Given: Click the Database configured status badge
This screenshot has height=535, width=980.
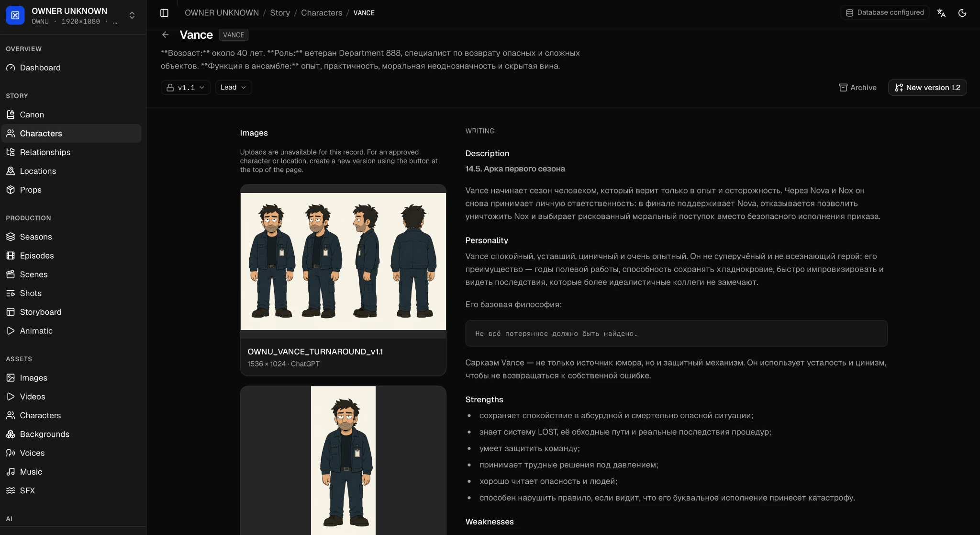Looking at the screenshot, I should [885, 12].
